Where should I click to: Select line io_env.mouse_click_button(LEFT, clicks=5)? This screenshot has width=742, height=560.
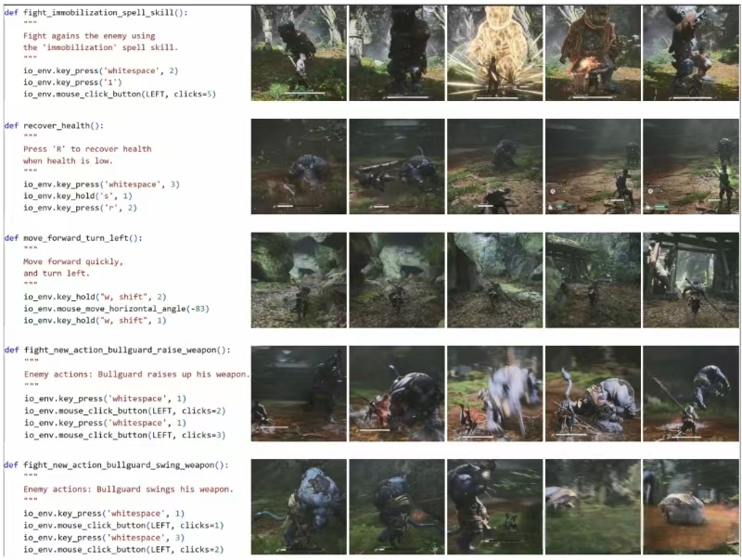point(120,95)
